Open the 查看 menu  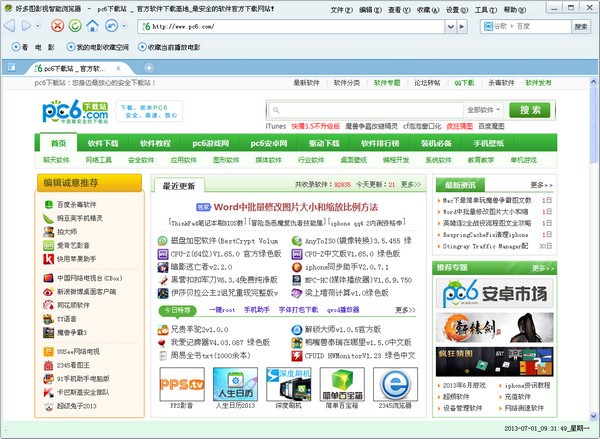click(399, 10)
